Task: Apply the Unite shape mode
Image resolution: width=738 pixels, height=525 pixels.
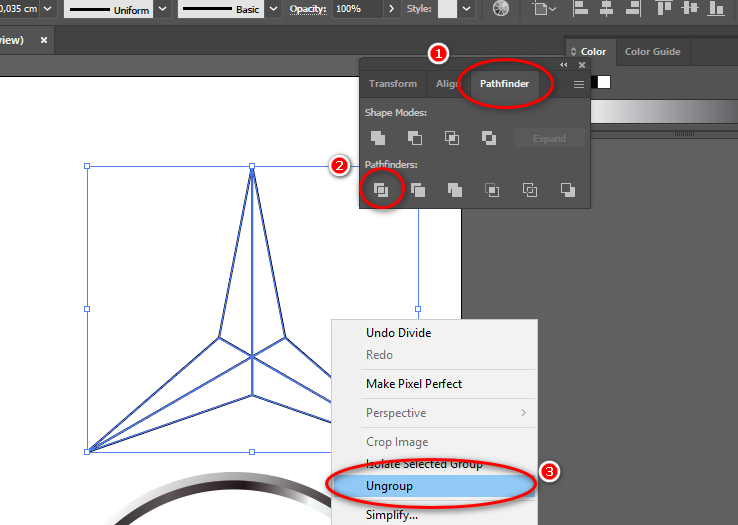Action: click(x=377, y=138)
